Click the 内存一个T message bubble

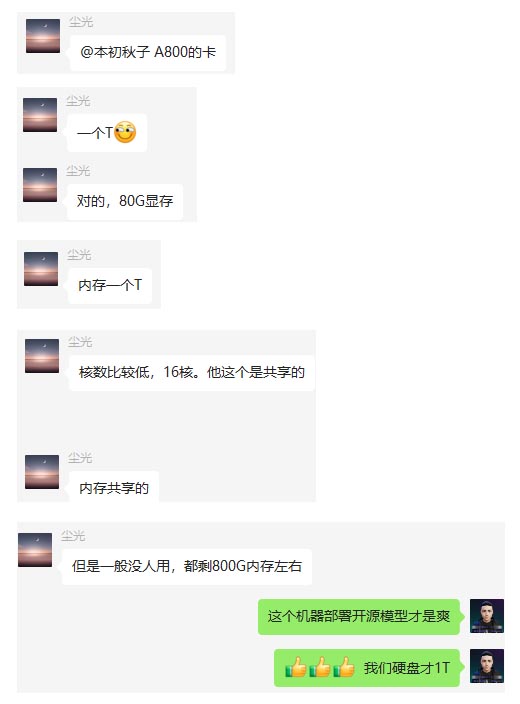110,286
